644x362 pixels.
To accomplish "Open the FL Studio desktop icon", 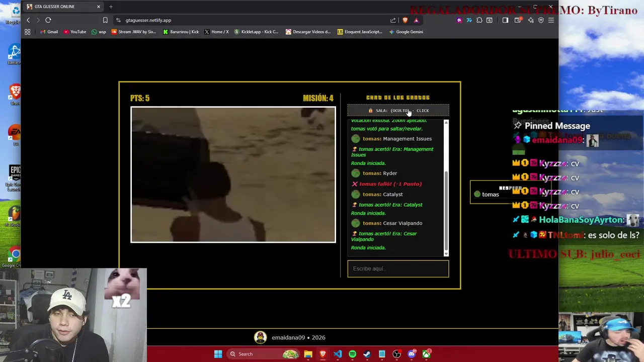I will click(14, 216).
